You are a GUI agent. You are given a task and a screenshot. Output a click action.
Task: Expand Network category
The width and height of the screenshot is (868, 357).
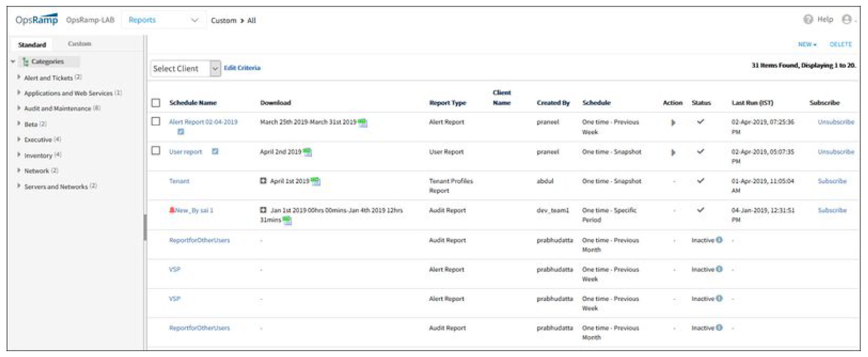[x=19, y=171]
